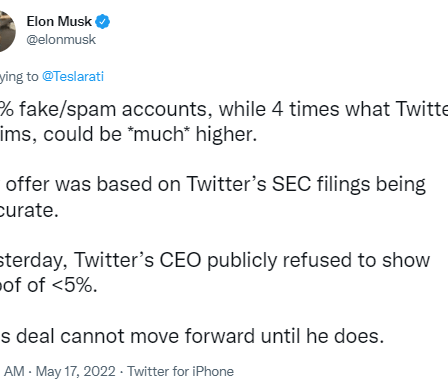Click the Elon Musk display name
Screen dimensions: 448x388
(x=59, y=21)
